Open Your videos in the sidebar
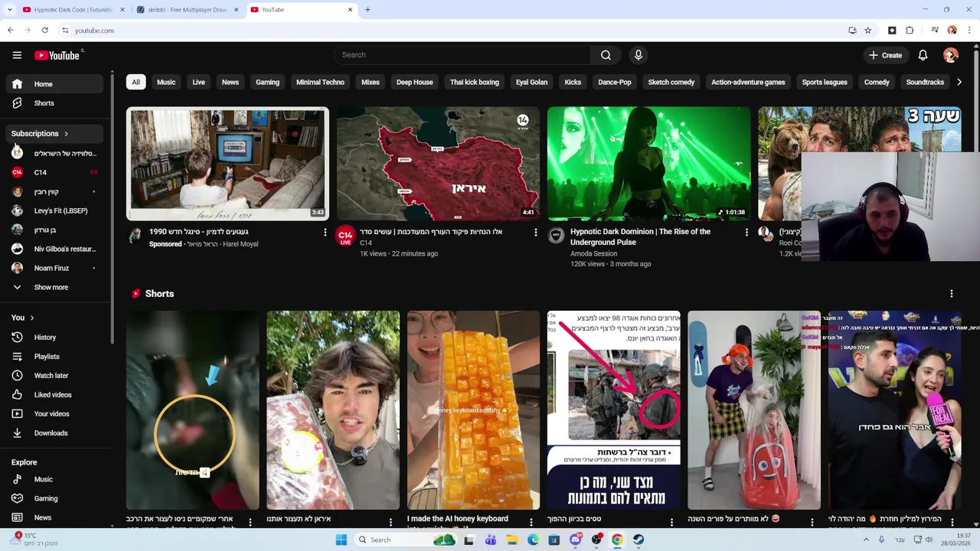Screen dimensions: 980x551 tap(54, 414)
